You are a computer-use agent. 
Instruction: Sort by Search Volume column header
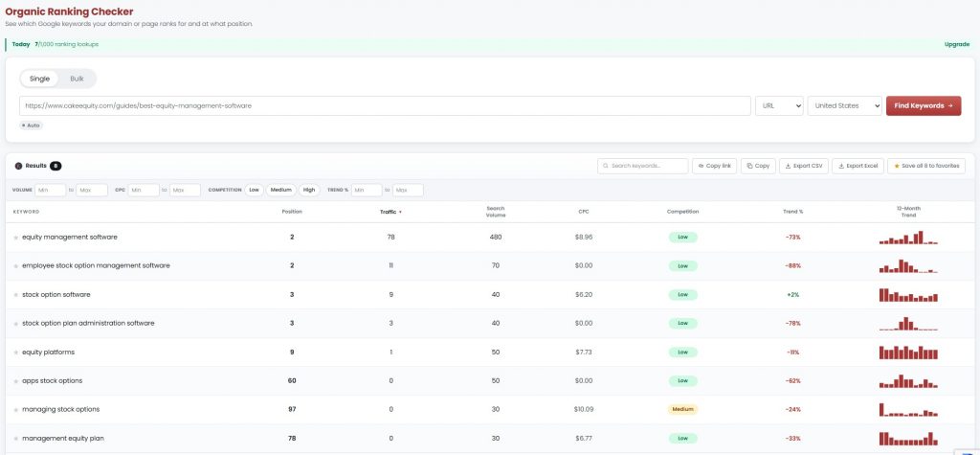coord(496,212)
